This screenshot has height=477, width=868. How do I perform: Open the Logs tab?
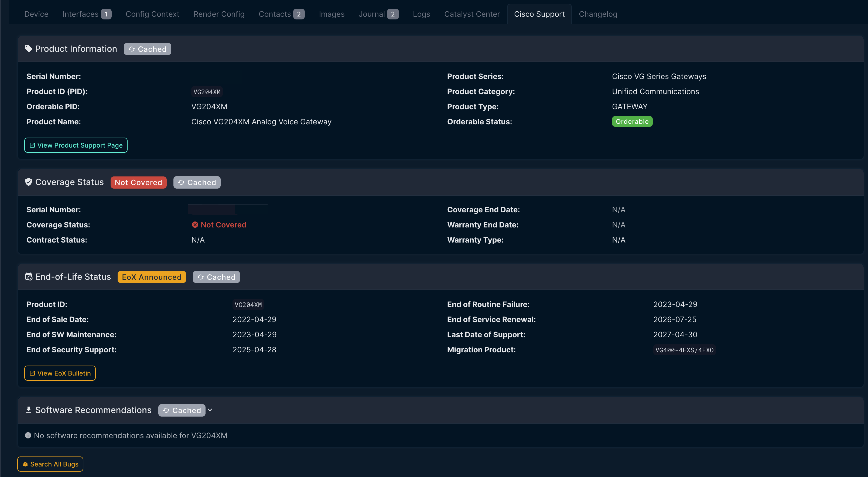(x=422, y=14)
